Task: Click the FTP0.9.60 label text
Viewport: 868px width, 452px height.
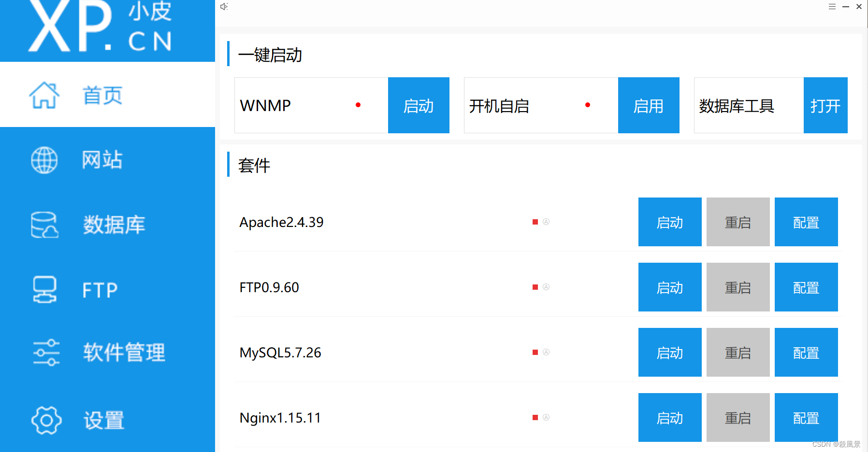Action: [x=269, y=287]
